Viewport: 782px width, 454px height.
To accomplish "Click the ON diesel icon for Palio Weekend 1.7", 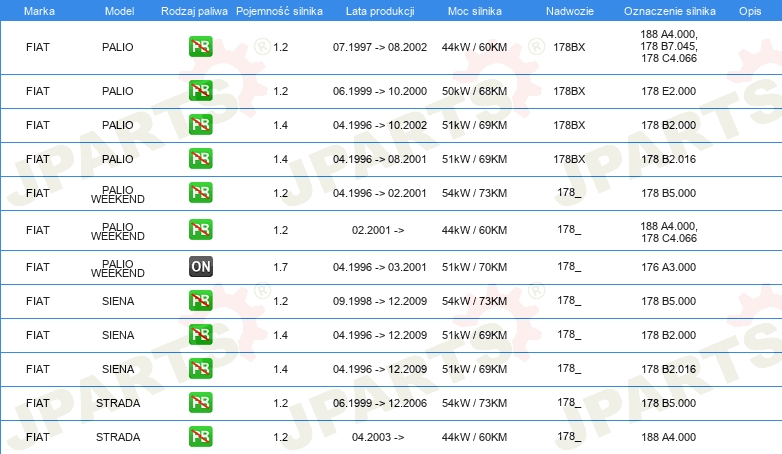I will [x=200, y=266].
